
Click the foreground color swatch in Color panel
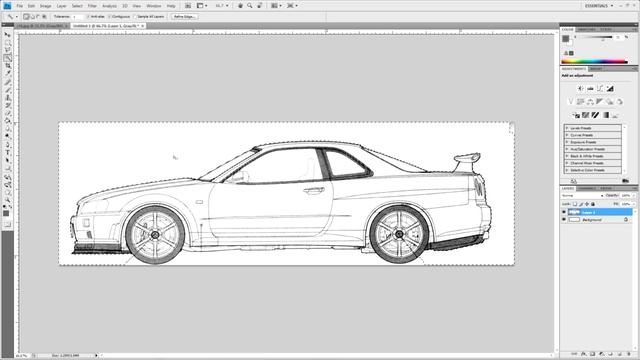[565, 39]
